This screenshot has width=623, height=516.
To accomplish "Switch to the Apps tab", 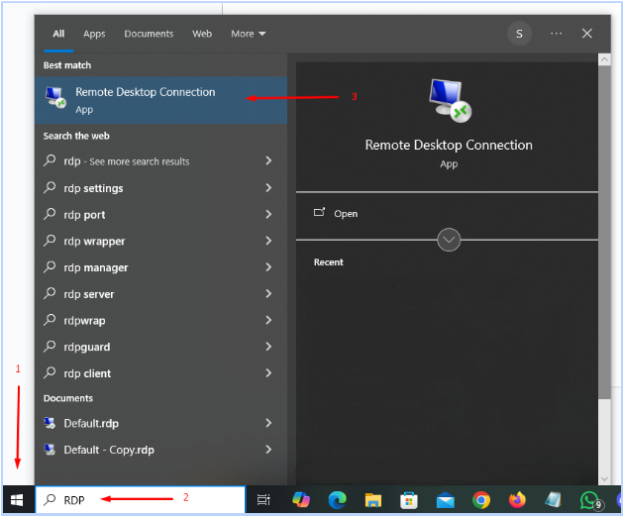I will tap(94, 34).
